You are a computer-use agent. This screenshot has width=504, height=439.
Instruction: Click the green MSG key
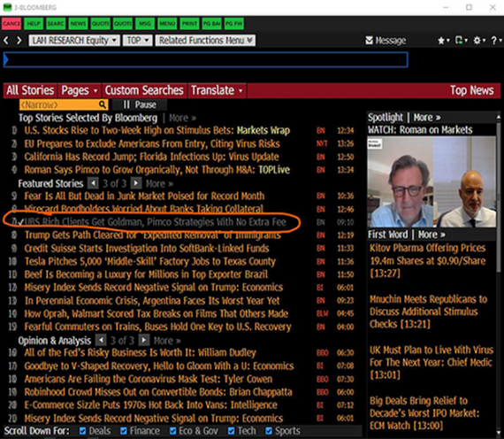145,24
